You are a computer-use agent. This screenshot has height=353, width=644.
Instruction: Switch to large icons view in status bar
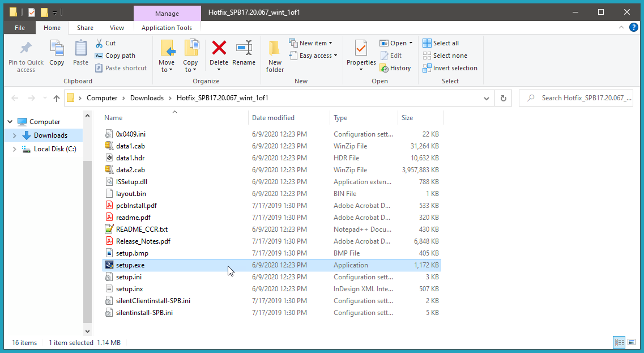point(632,342)
